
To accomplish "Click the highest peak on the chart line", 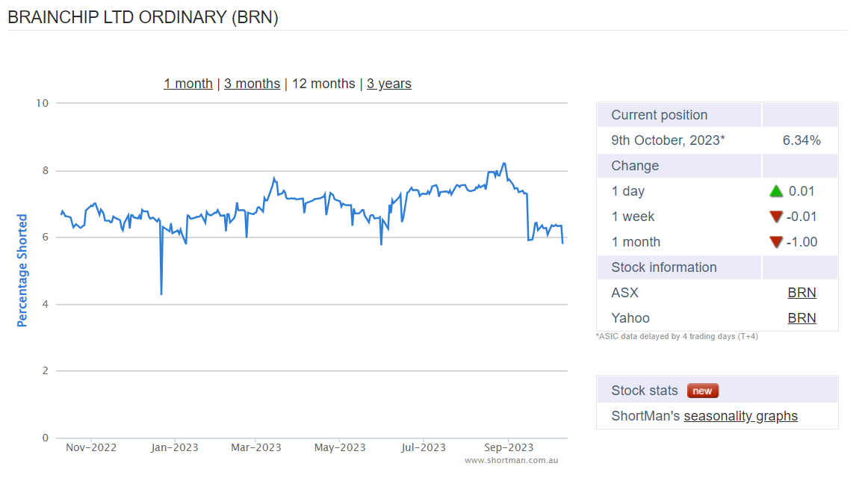I will (504, 164).
